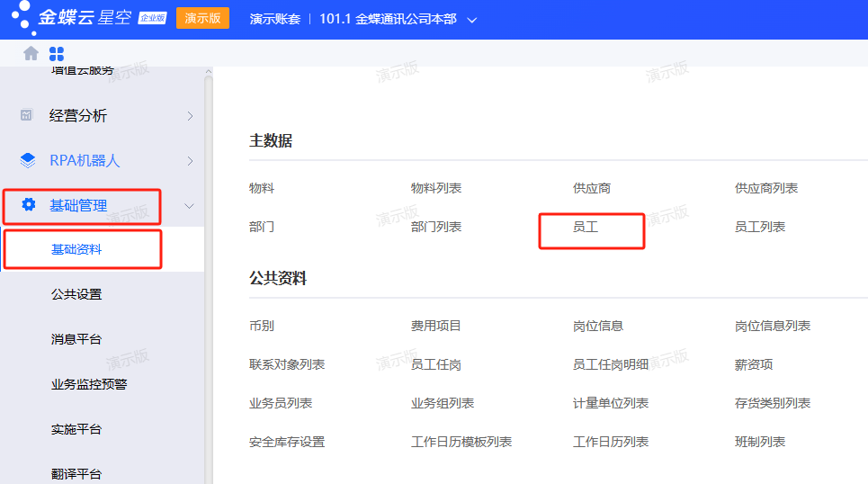This screenshot has height=484, width=868.
Task: Click the sidebar vertical scrollbar
Action: point(209,270)
